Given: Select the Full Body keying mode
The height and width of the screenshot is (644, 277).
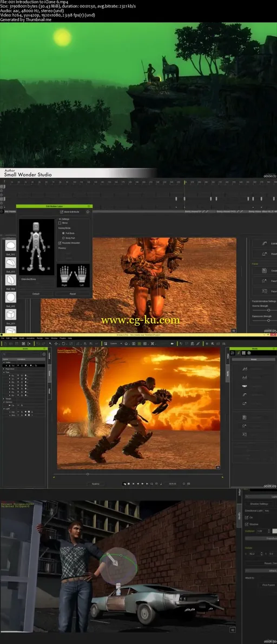Looking at the screenshot, I should click(x=63, y=233).
